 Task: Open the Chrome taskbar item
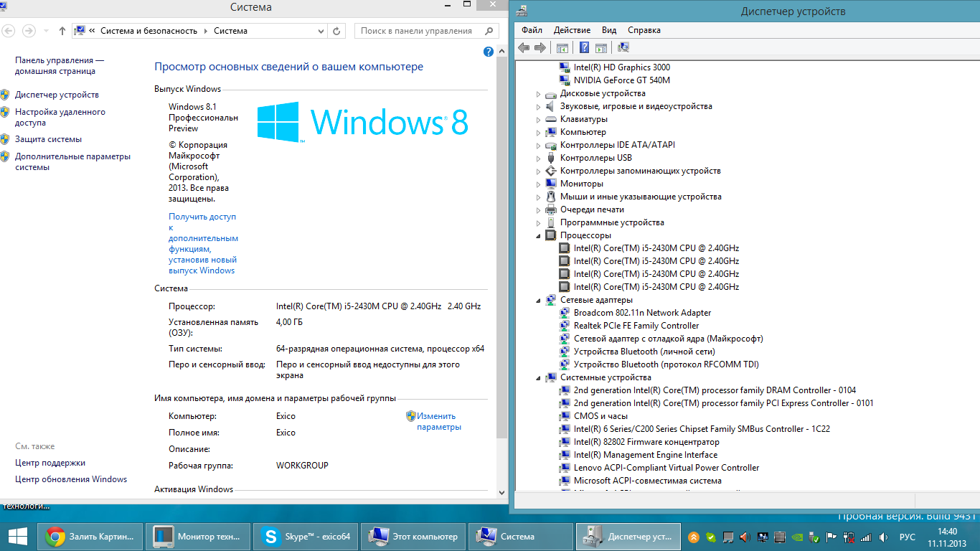point(90,536)
